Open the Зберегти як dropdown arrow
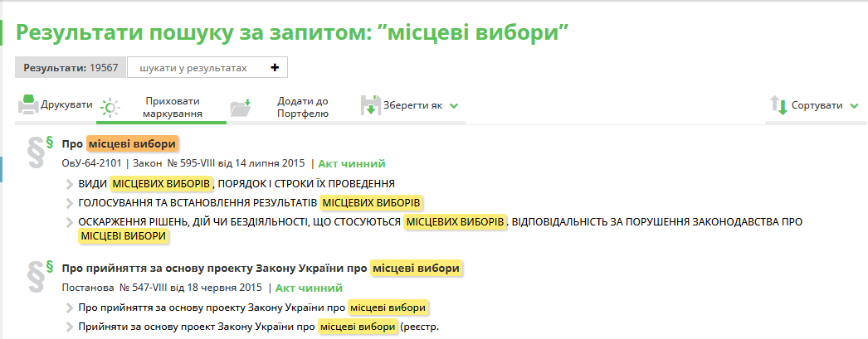Image resolution: width=868 pixels, height=339 pixels. pyautogui.click(x=454, y=106)
